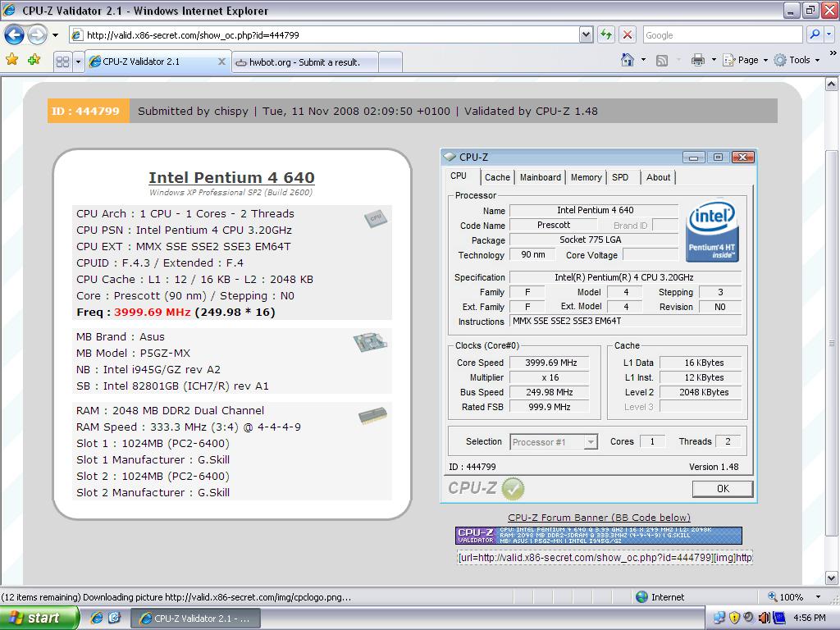840x630 pixels.
Task: Click the orange ID : 444799 label
Action: (89, 111)
